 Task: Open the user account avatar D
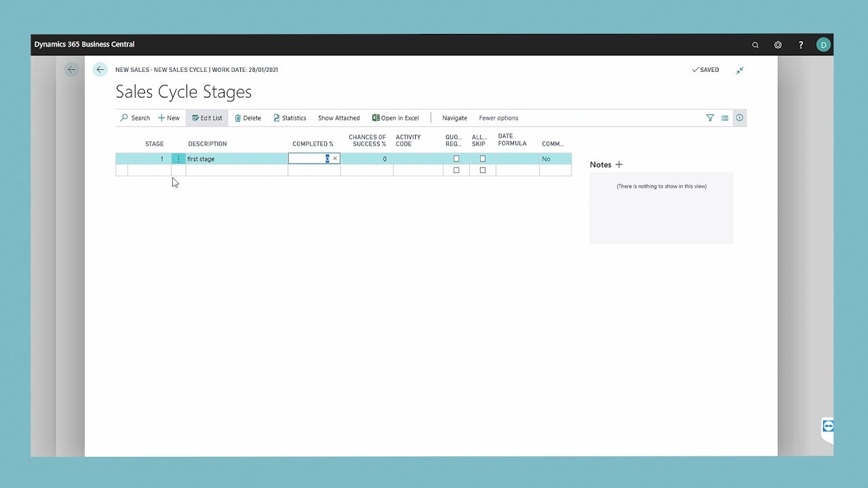(823, 45)
